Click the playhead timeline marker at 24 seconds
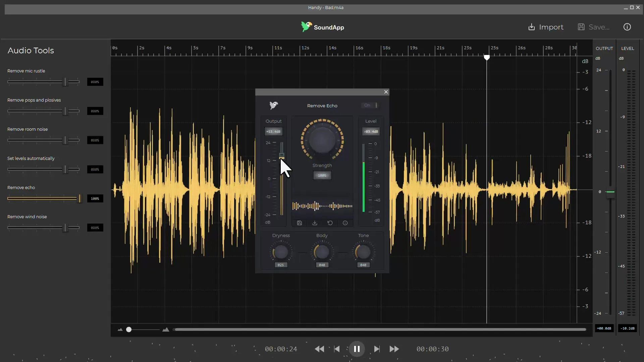Screen dimensions: 644x362 pyautogui.click(x=487, y=57)
